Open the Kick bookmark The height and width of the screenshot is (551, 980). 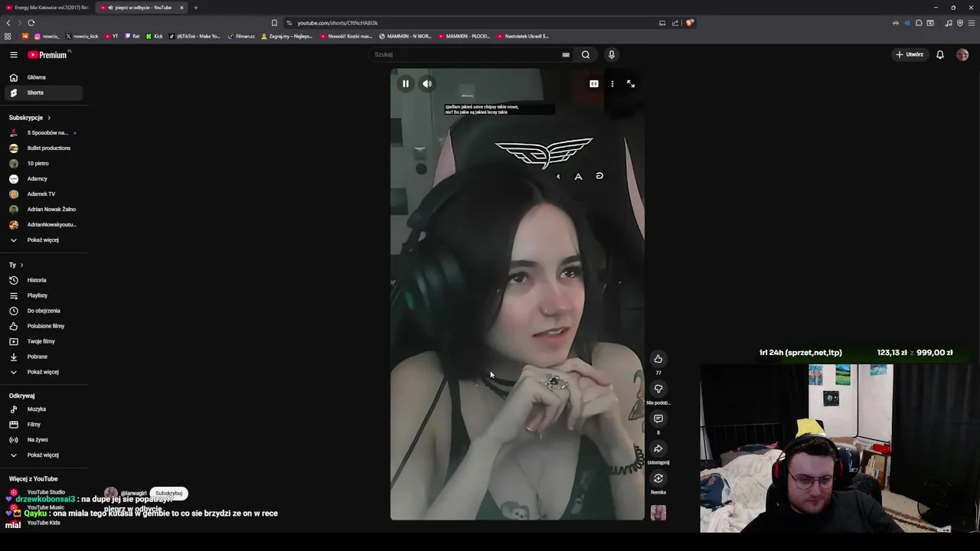tap(155, 36)
